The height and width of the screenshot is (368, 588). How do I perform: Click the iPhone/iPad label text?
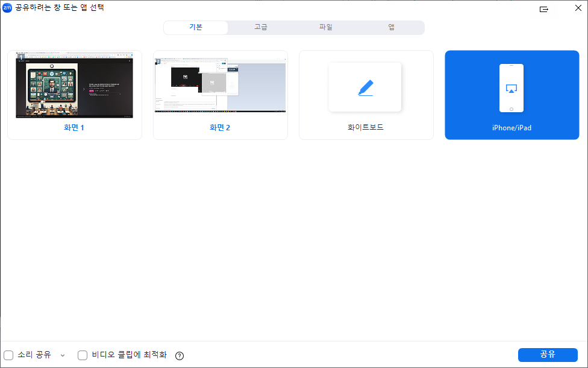(512, 128)
